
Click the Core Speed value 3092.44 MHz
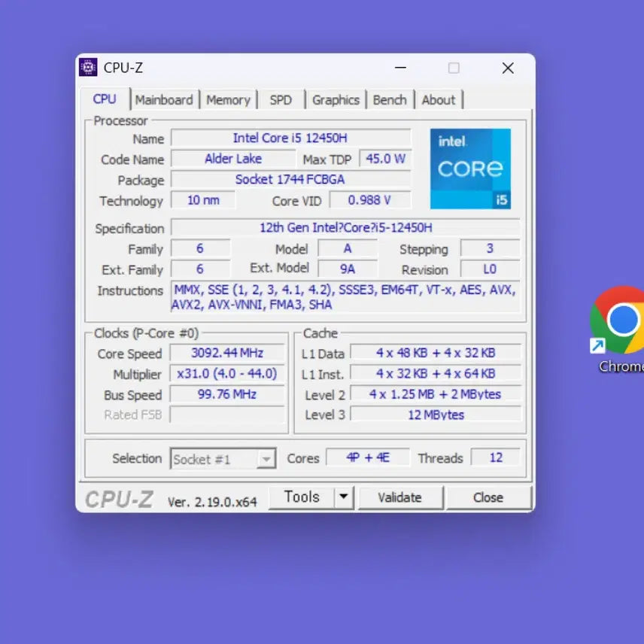[227, 353]
